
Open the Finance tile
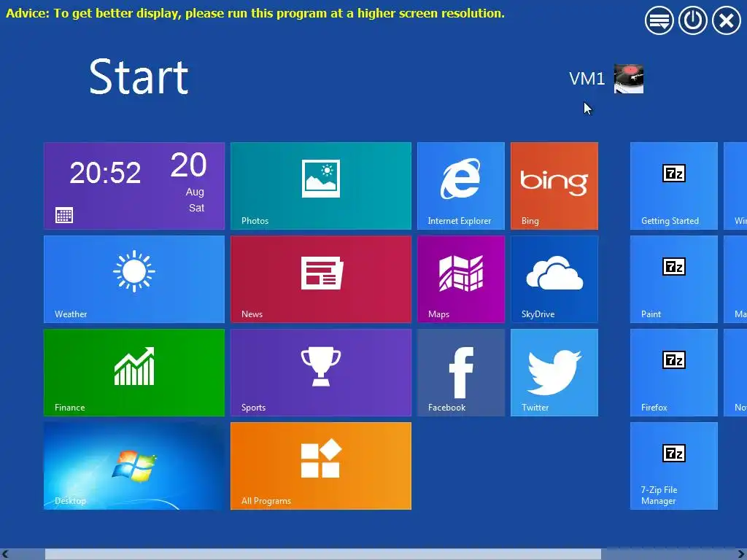coord(134,373)
